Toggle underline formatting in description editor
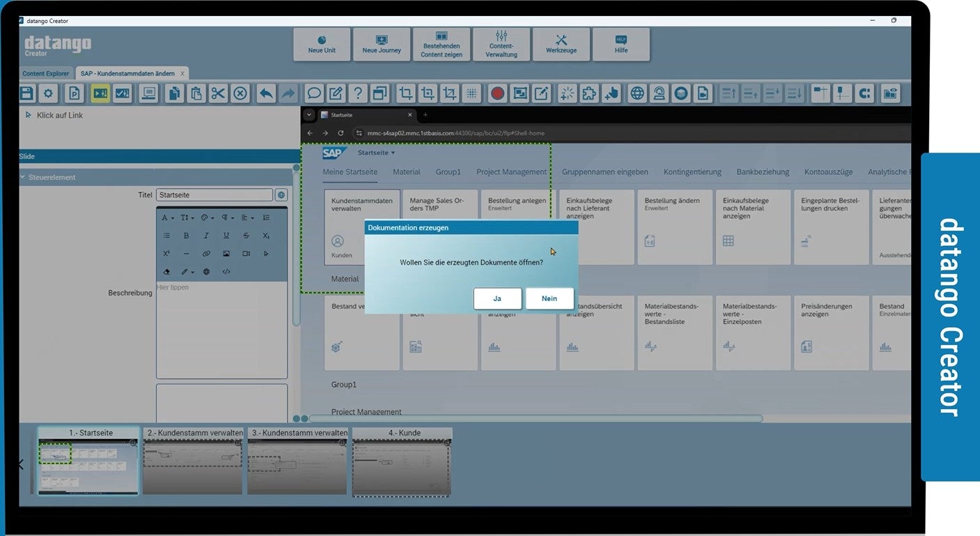 pos(226,236)
